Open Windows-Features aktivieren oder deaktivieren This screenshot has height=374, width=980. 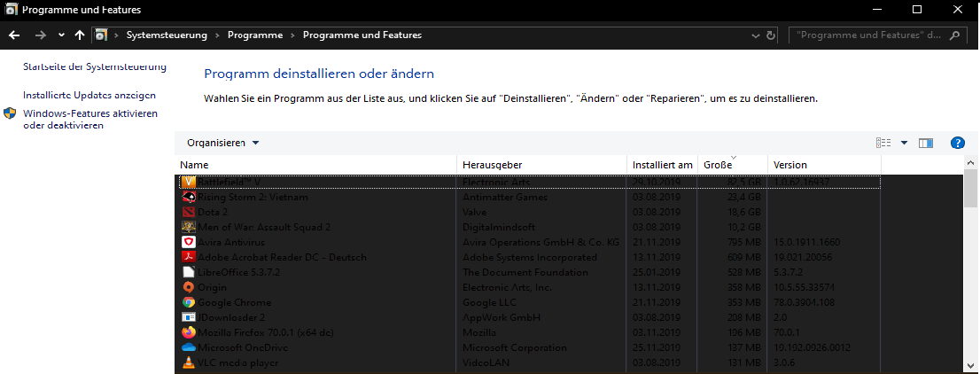pyautogui.click(x=90, y=120)
